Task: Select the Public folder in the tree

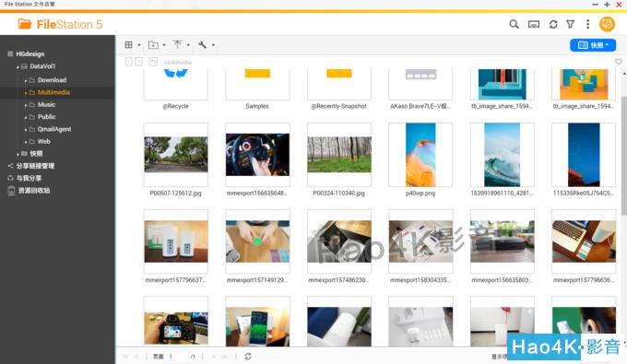Action: tap(47, 117)
